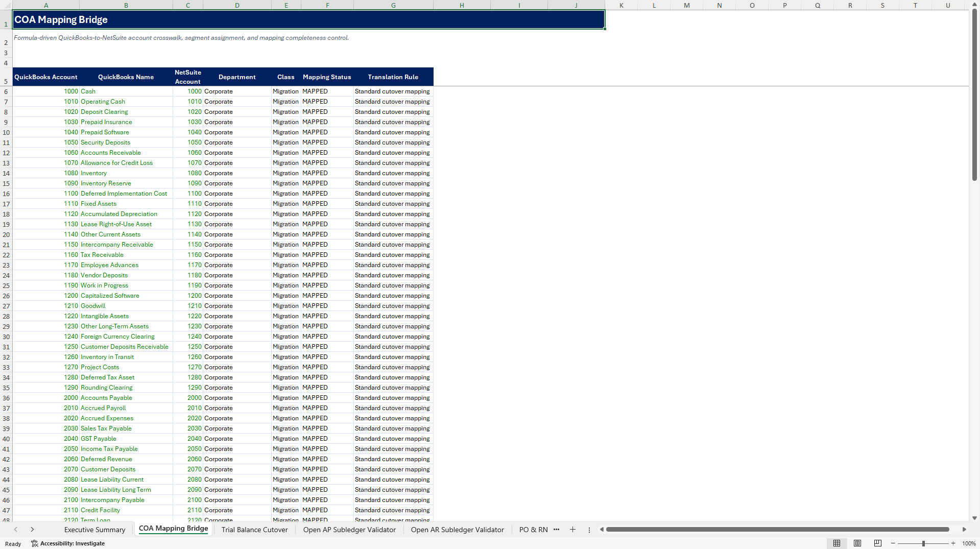Select the Credit Facility cell

[x=126, y=510]
